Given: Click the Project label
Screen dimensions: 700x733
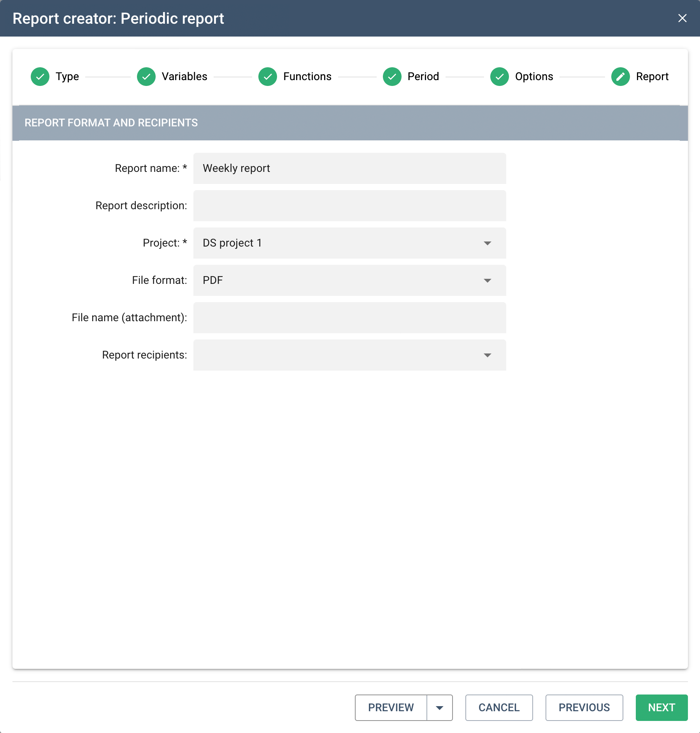Looking at the screenshot, I should 165,243.
